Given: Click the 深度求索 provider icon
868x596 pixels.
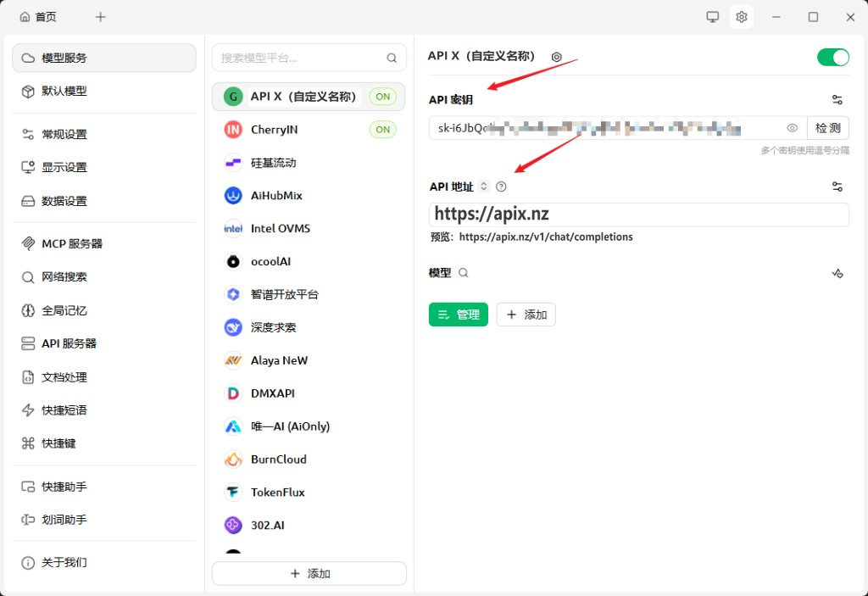Looking at the screenshot, I should 233,327.
